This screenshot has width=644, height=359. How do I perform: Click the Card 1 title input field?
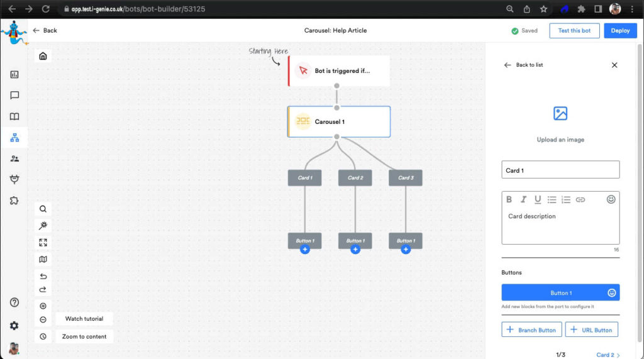coord(560,170)
